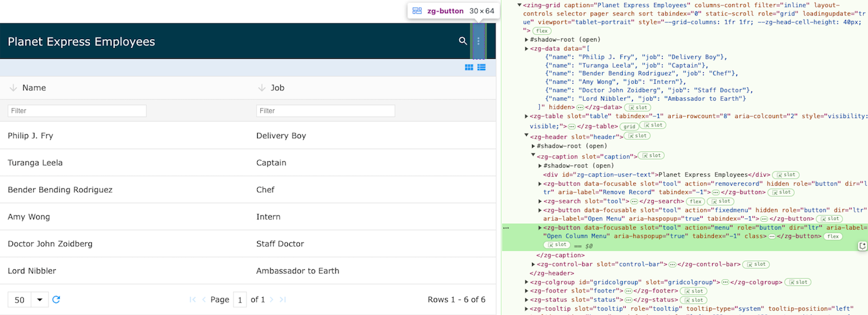
Task: Focus the Job column filter field
Action: tap(325, 111)
